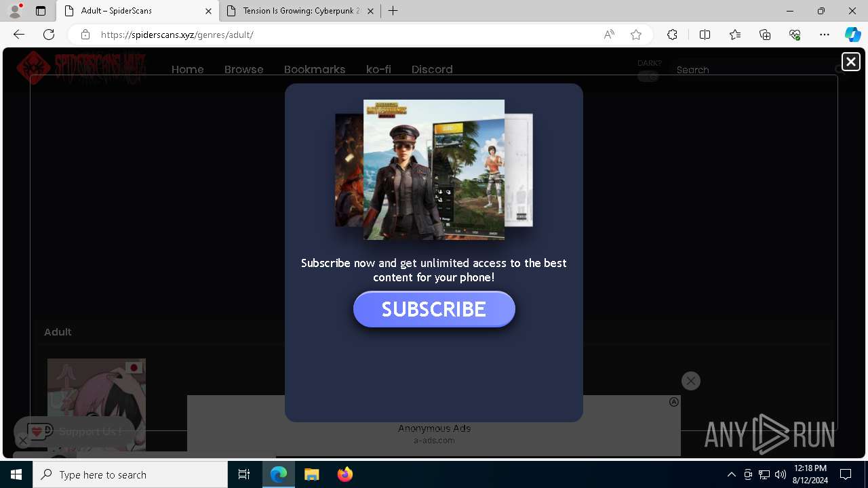Click the address bar URL
Viewport: 868px width, 488px height.
coord(177,35)
